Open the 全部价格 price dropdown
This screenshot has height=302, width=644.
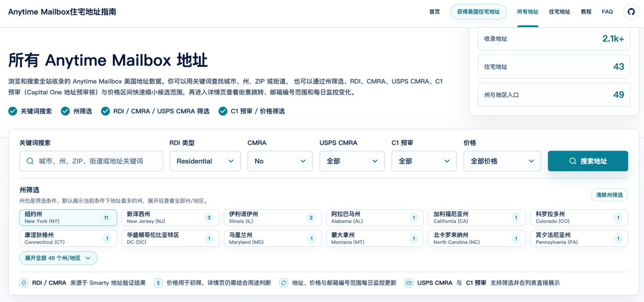pyautogui.click(x=502, y=161)
